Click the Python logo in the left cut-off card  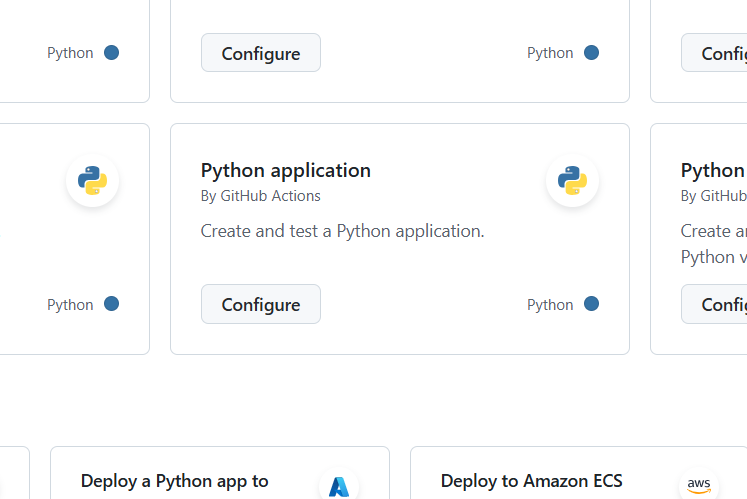point(92,181)
